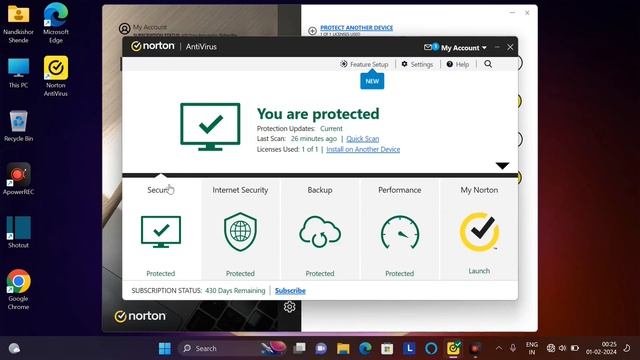Click the search magnifier in Norton toolbar
The width and height of the screenshot is (640, 360).
488,64
